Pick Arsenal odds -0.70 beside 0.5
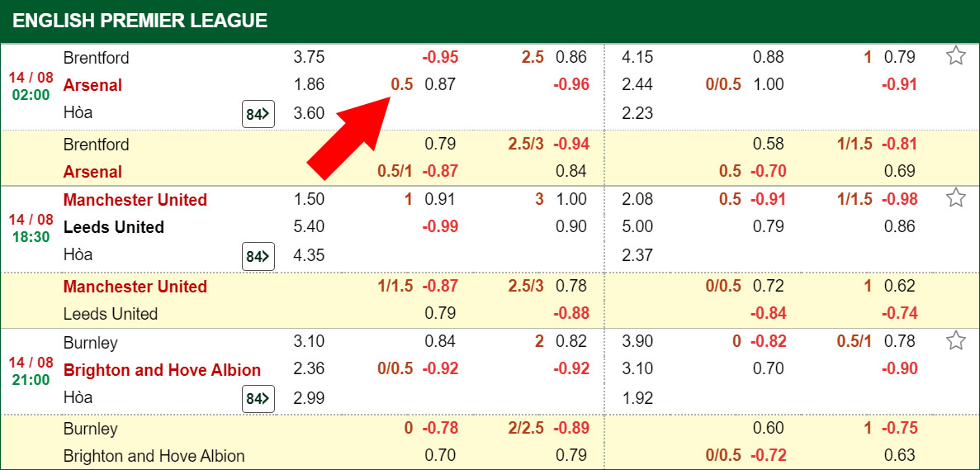Image resolution: width=980 pixels, height=470 pixels. (768, 171)
